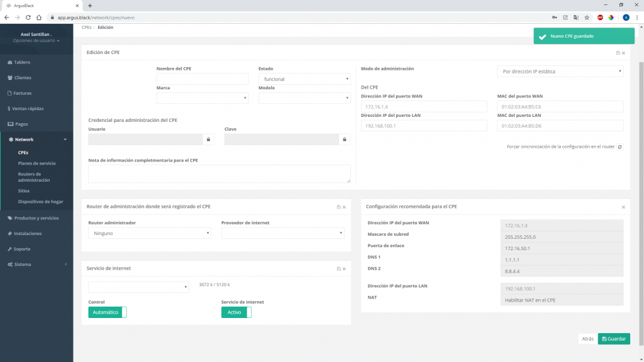Click the Atrás button

click(587, 339)
